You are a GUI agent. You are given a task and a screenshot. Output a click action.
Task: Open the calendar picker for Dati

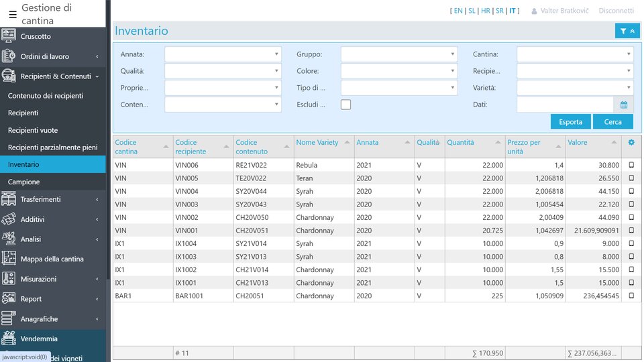click(623, 105)
